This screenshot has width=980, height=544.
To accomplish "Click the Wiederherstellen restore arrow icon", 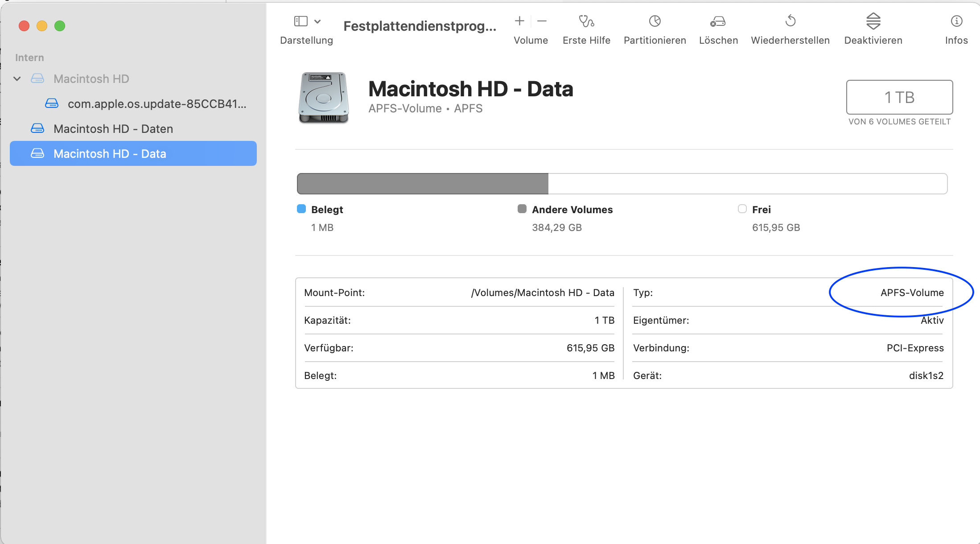I will (x=790, y=21).
